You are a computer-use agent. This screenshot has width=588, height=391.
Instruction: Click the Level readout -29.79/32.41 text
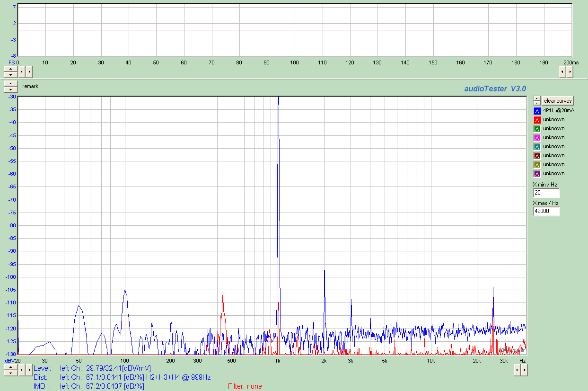[105, 368]
